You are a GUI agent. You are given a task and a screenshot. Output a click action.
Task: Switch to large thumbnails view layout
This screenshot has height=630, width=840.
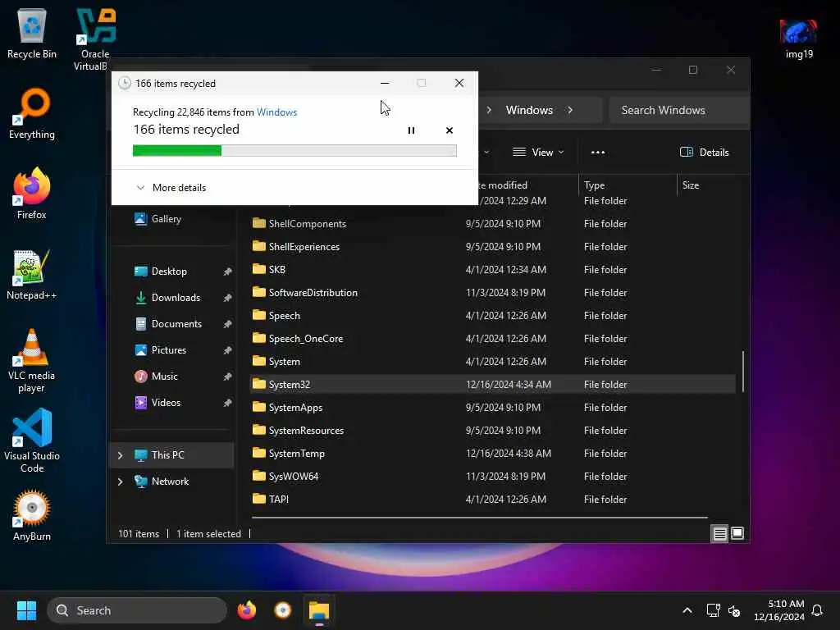tap(737, 533)
